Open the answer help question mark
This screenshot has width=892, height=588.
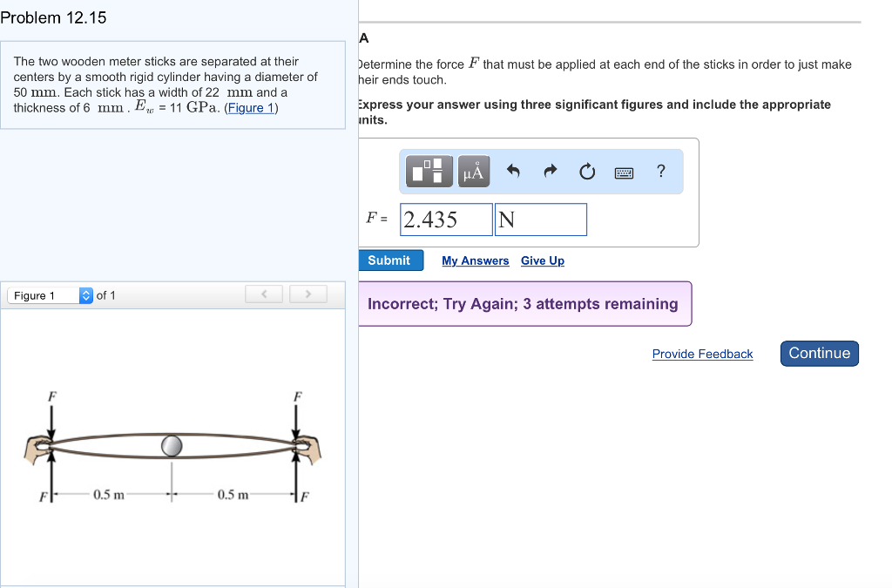(x=660, y=171)
